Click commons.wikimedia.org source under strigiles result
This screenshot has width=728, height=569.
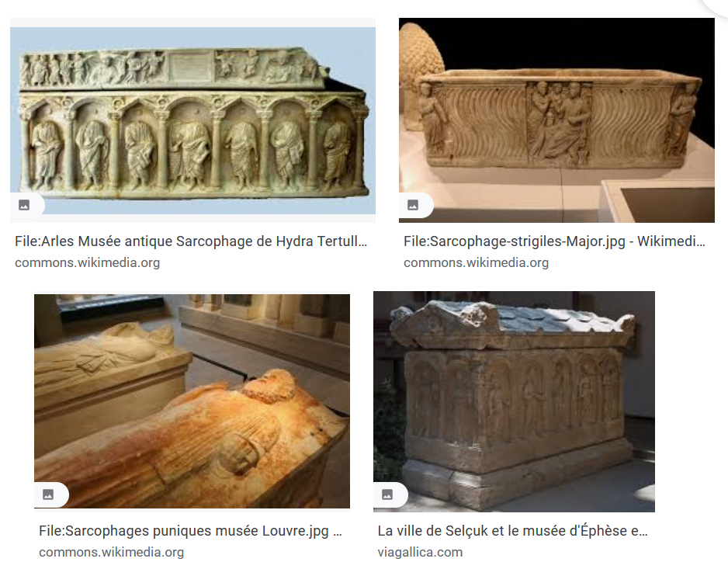(x=476, y=263)
